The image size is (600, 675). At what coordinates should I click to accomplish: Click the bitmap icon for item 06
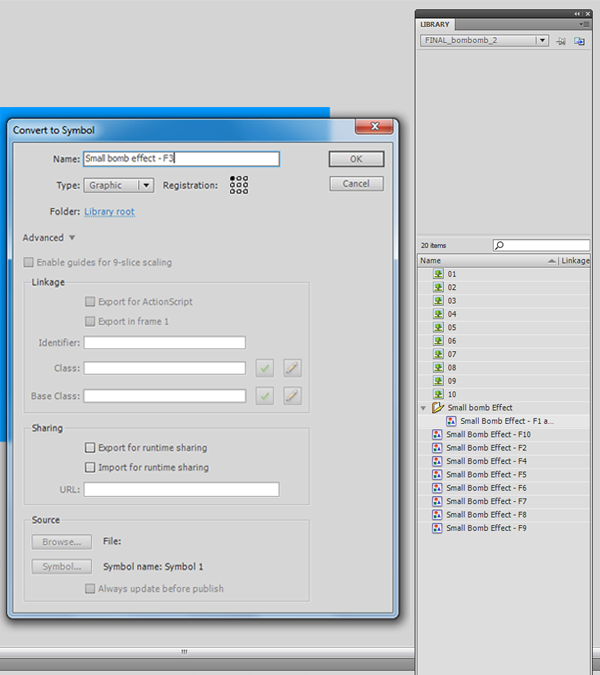click(438, 341)
